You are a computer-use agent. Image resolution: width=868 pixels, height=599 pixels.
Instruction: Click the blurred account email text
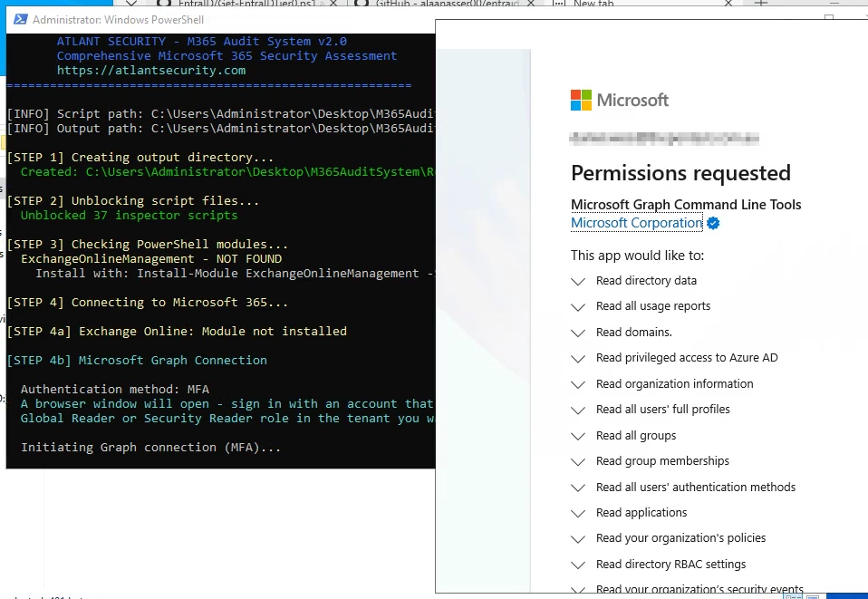664,139
